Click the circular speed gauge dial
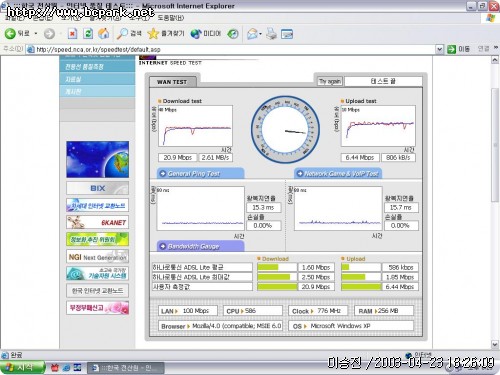Screen dimensions: 500x375 click(285, 129)
